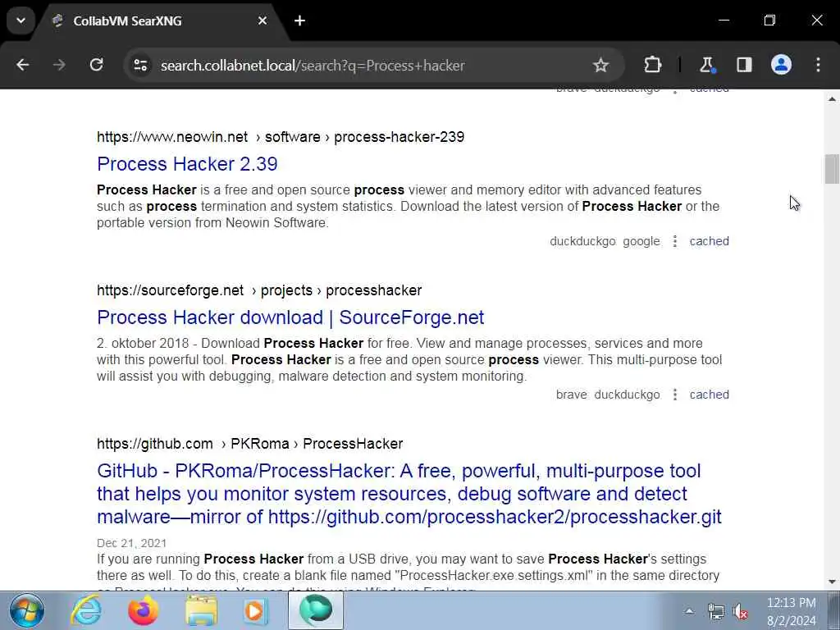Click the scrollbar up arrow
Image resolution: width=840 pixels, height=630 pixels.
click(x=832, y=99)
